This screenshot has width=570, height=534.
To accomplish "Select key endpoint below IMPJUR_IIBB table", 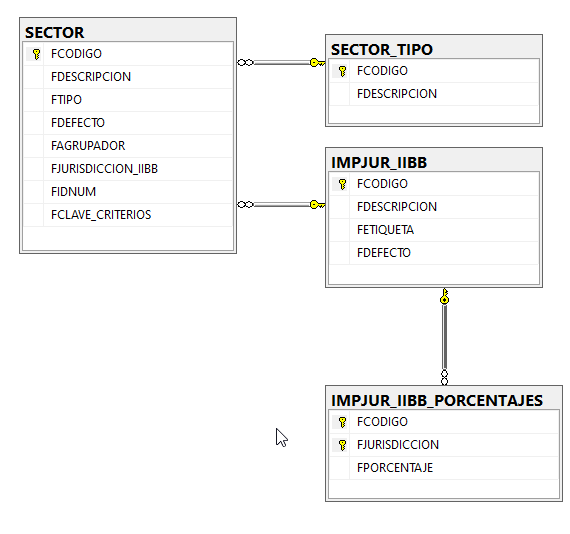I will click(444, 296).
